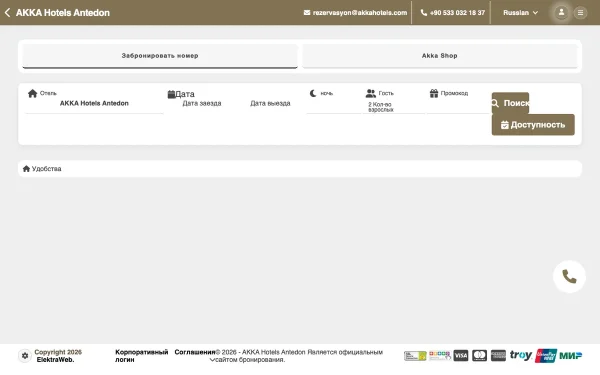The height and width of the screenshot is (375, 600).
Task: Choose the Дата заезда check-in date
Action: click(x=202, y=103)
